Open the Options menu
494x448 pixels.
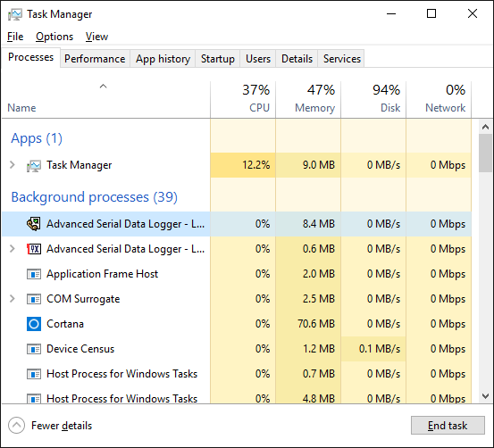click(x=54, y=37)
